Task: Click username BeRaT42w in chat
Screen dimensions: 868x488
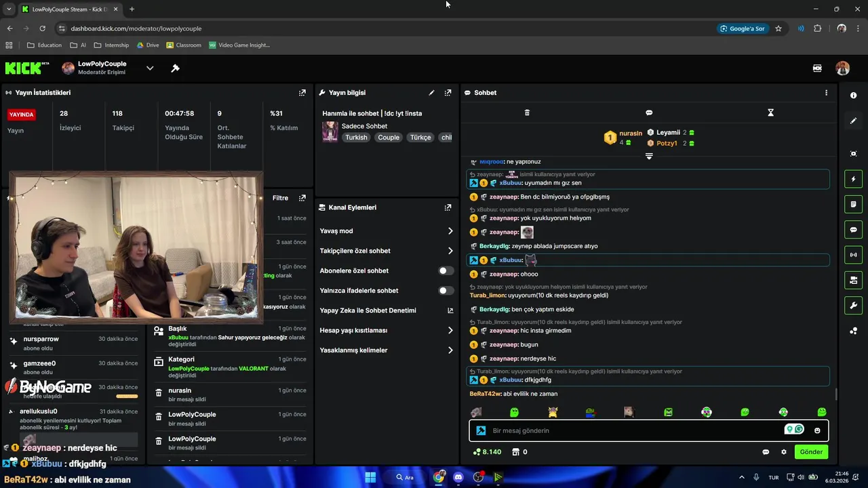Action: [x=485, y=394]
